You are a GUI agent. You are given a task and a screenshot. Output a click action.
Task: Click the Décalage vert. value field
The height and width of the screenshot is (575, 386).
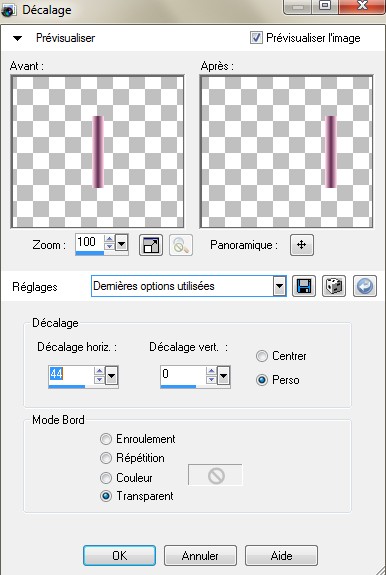tap(183, 374)
